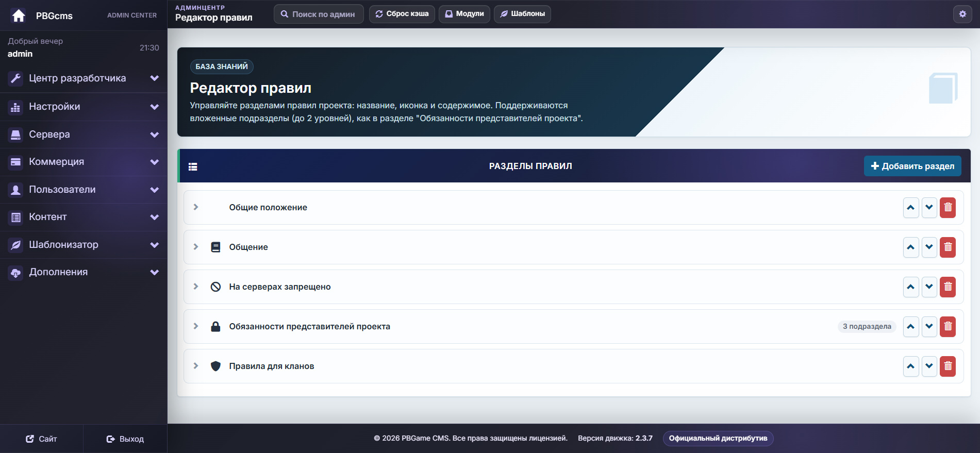This screenshot has height=453, width=980.
Task: Expand the Общие положение section
Action: point(196,207)
